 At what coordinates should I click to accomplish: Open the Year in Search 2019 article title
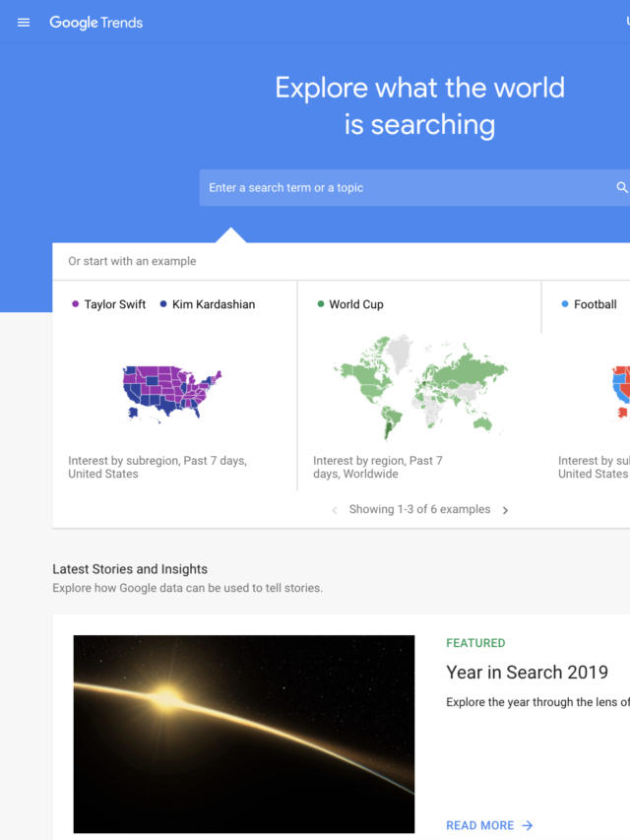(528, 673)
